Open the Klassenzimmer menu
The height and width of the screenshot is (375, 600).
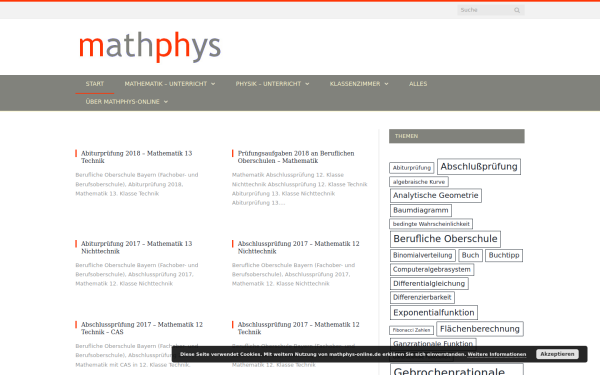click(x=355, y=84)
